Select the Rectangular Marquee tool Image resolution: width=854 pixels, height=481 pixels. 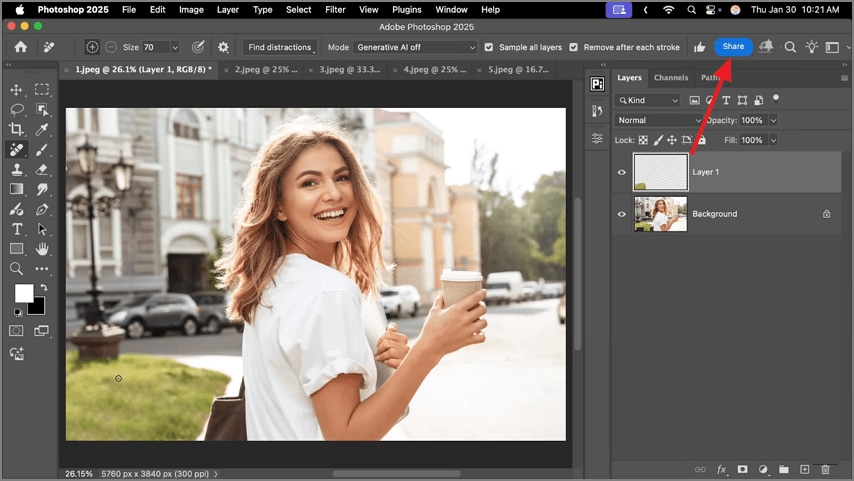pyautogui.click(x=42, y=89)
